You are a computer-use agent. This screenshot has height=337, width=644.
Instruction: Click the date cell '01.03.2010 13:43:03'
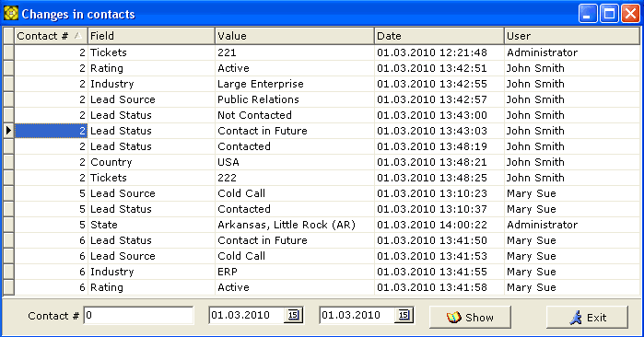pos(439,131)
